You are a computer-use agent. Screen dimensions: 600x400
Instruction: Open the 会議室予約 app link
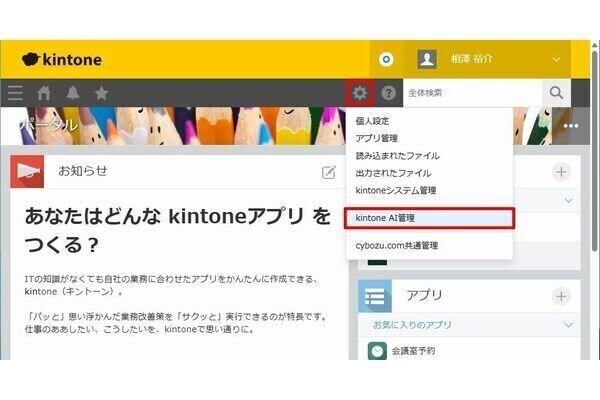413,351
